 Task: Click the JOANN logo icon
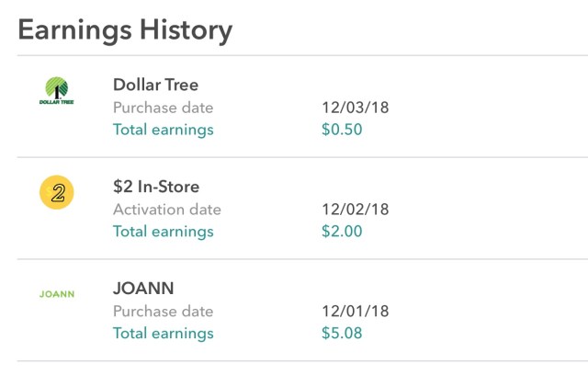tap(57, 295)
